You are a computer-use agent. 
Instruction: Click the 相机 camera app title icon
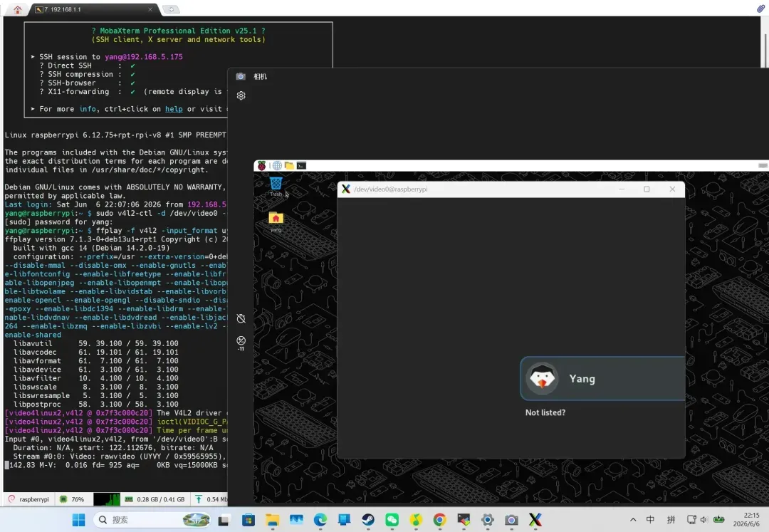(x=241, y=76)
